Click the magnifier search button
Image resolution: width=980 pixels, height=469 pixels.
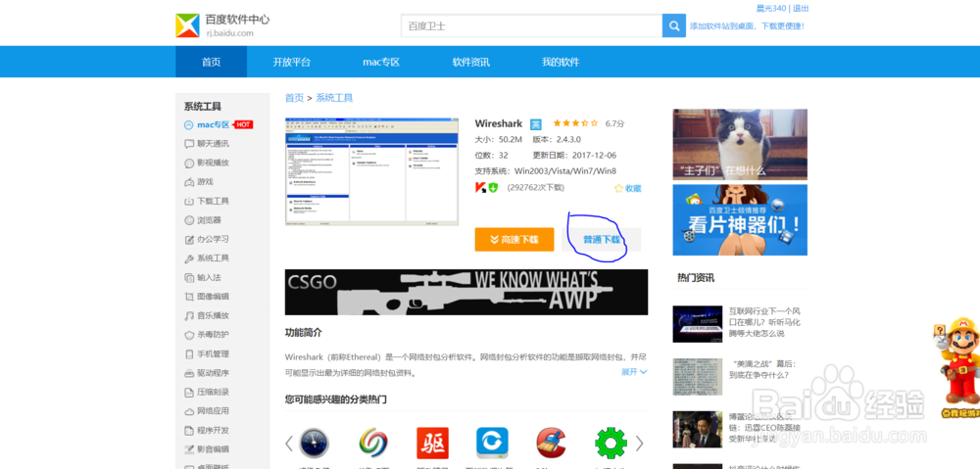(674, 25)
